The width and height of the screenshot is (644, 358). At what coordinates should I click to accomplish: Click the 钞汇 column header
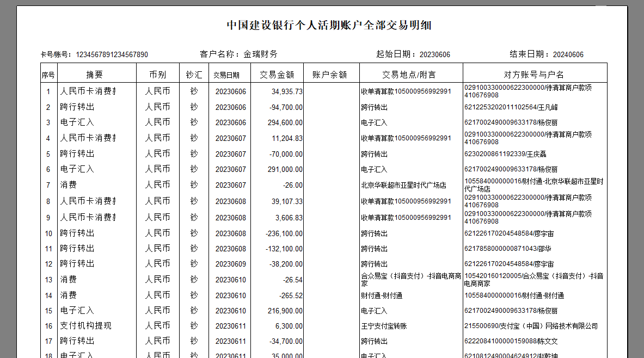(194, 75)
